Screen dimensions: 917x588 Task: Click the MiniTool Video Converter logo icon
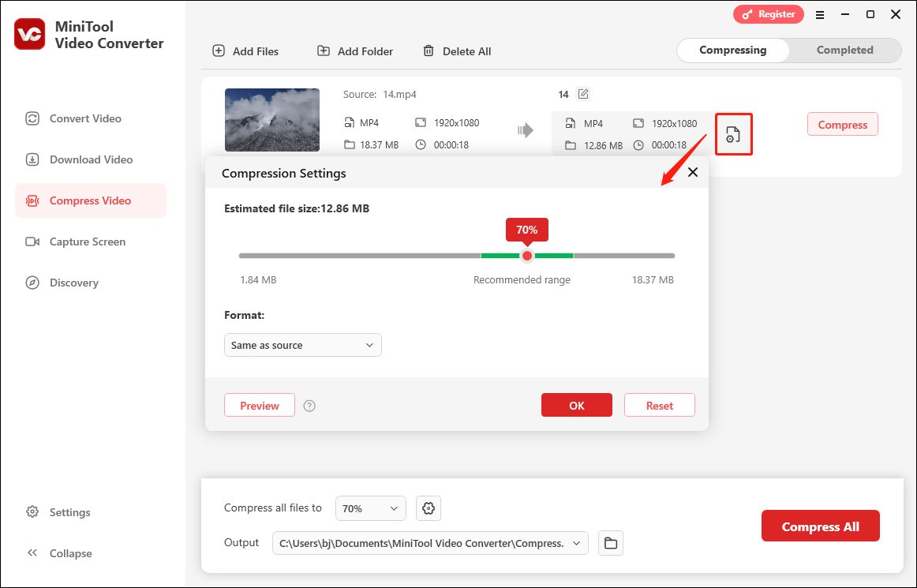(x=30, y=34)
